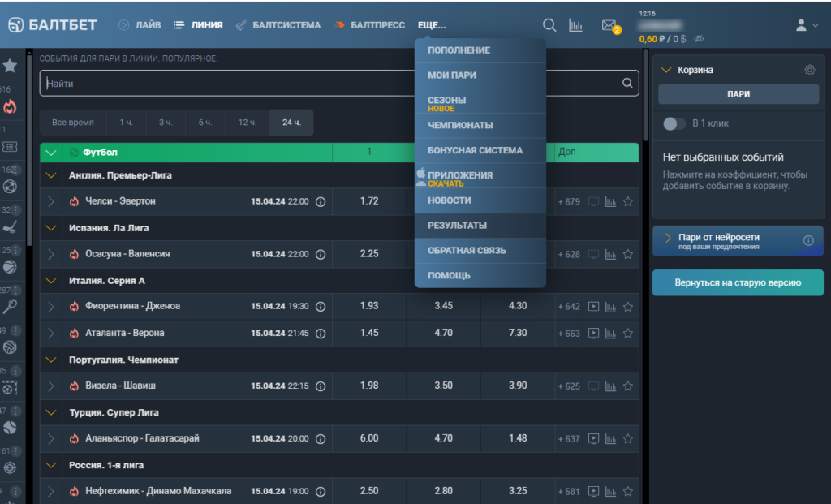Click the Найти search field
Image resolution: width=831 pixels, height=504 pixels.
(339, 84)
